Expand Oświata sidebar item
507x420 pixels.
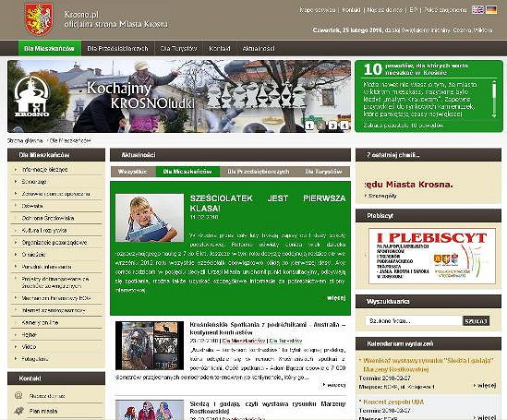tap(32, 206)
